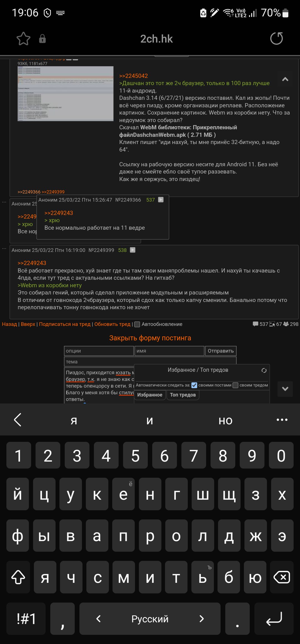Click the Закрыть форму постинга link

point(150,338)
